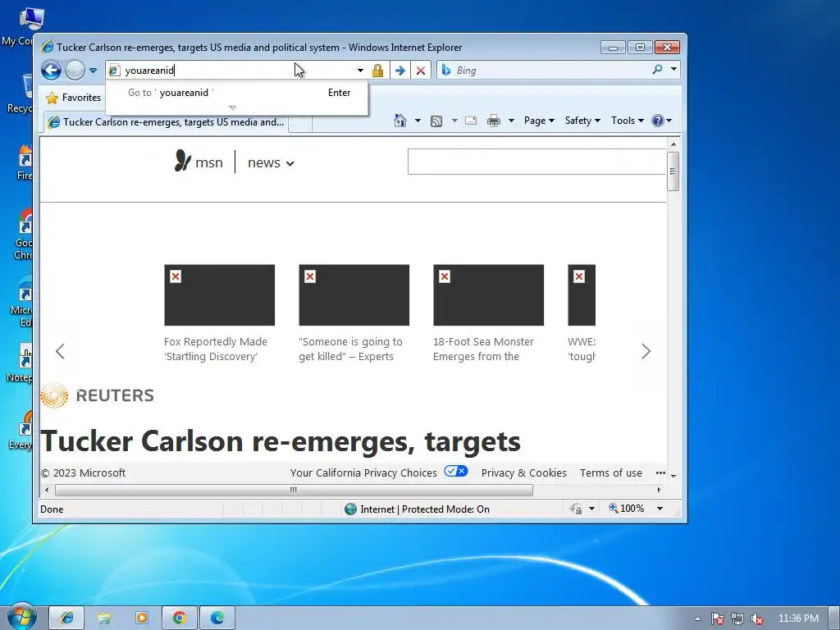The width and height of the screenshot is (840, 630).
Task: Expand the address bar autocomplete dropdown
Action: tap(361, 71)
